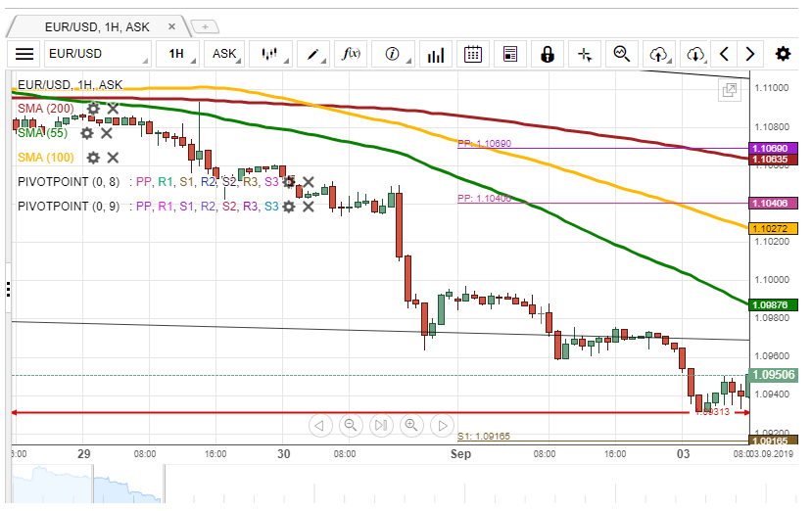The width and height of the screenshot is (812, 511).
Task: Click the Sep date axis label
Action: (x=460, y=454)
